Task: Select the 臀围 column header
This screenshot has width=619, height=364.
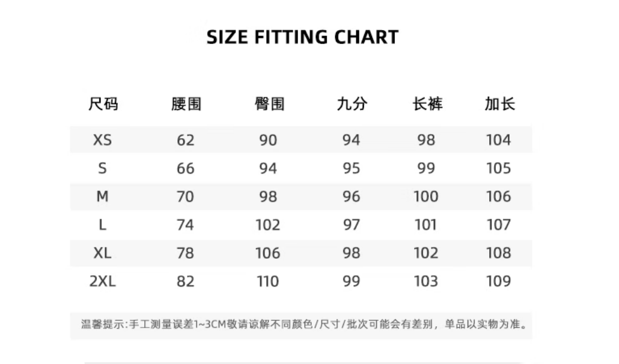Action: click(x=269, y=104)
